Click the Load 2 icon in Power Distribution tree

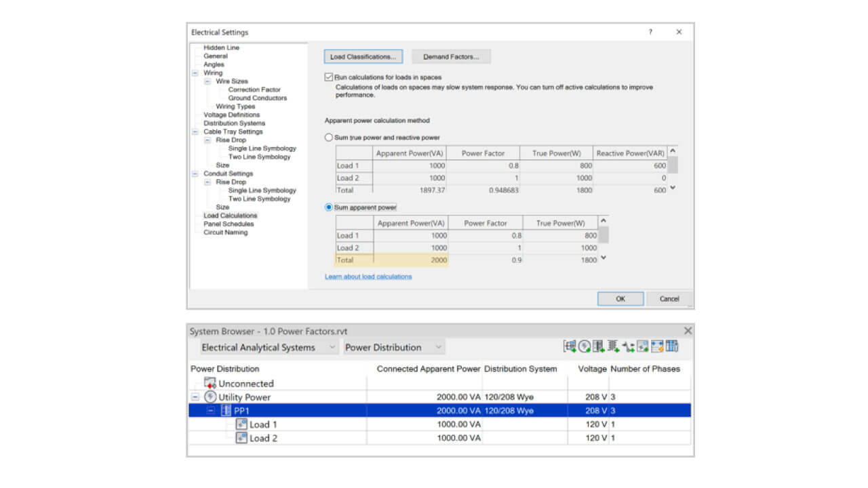coord(241,438)
